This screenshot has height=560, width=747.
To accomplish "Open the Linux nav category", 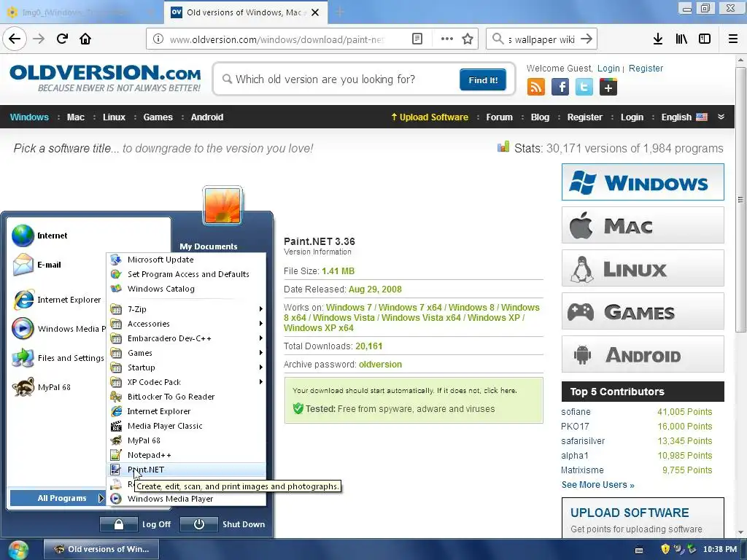I will (114, 117).
